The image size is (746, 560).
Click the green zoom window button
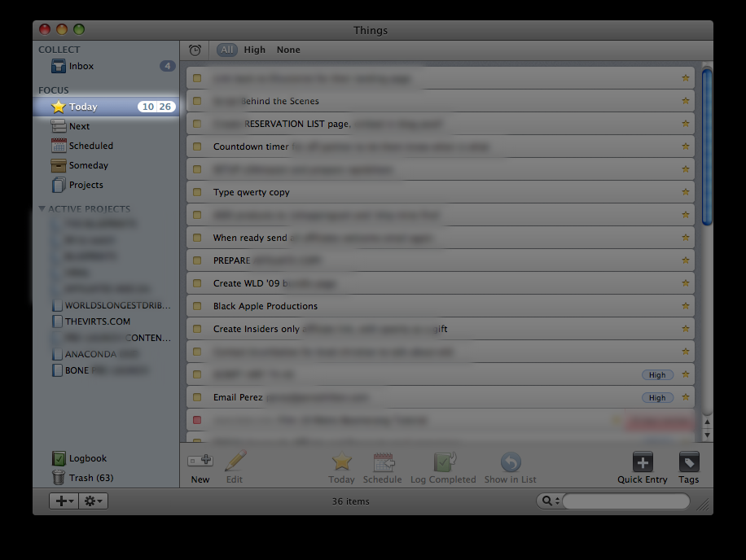pos(79,29)
